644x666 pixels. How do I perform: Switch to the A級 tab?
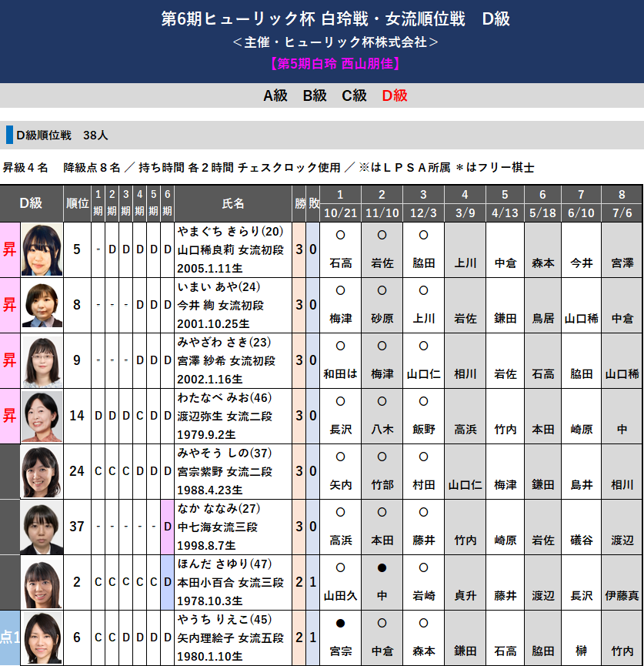click(x=275, y=95)
